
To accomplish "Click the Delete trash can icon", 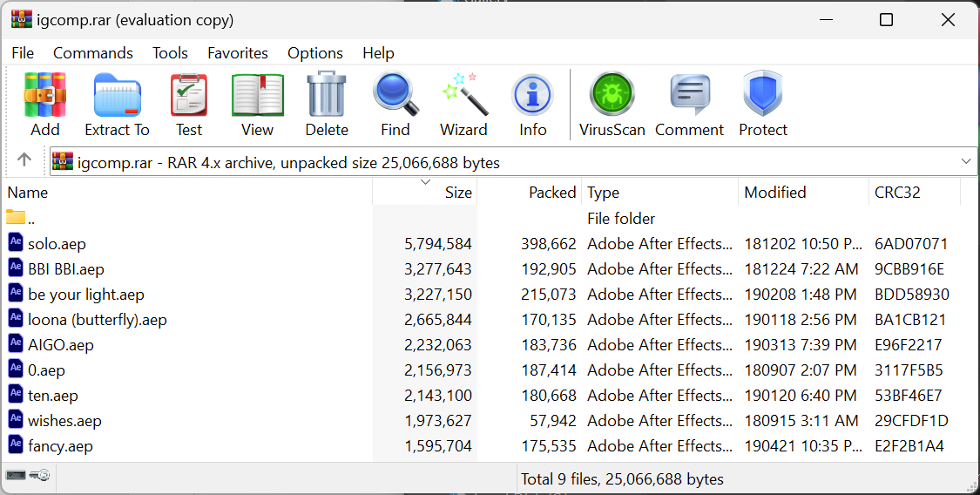I will 327,95.
